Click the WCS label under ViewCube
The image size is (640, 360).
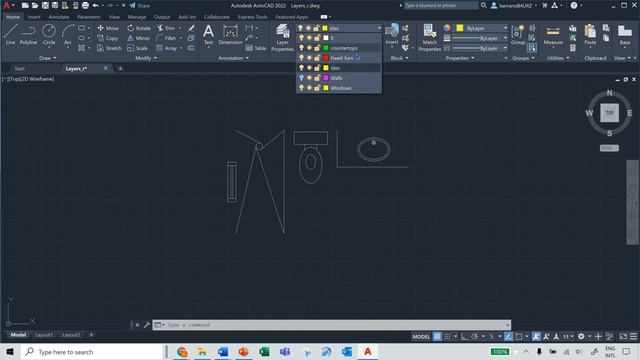609,148
